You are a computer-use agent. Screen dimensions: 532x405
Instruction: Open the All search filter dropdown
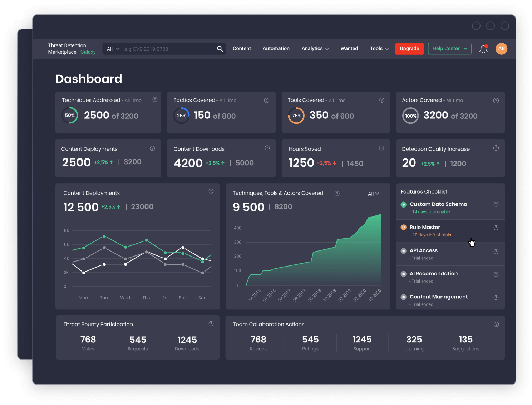113,49
